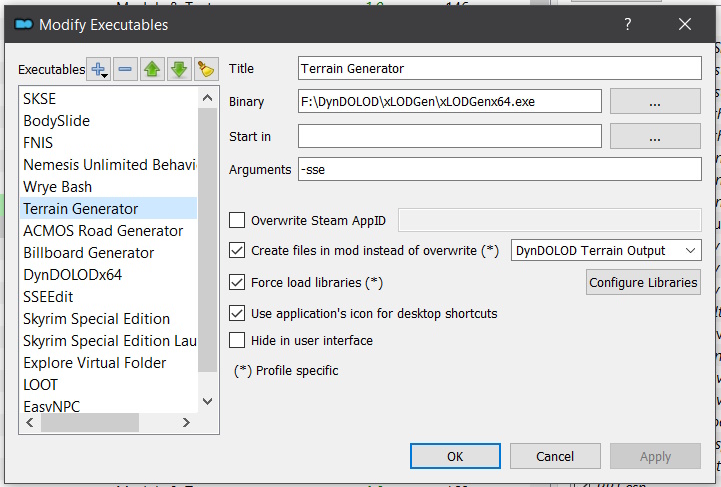Click the Steam AppID text field
Image resolution: width=721 pixels, height=487 pixels.
(x=550, y=220)
